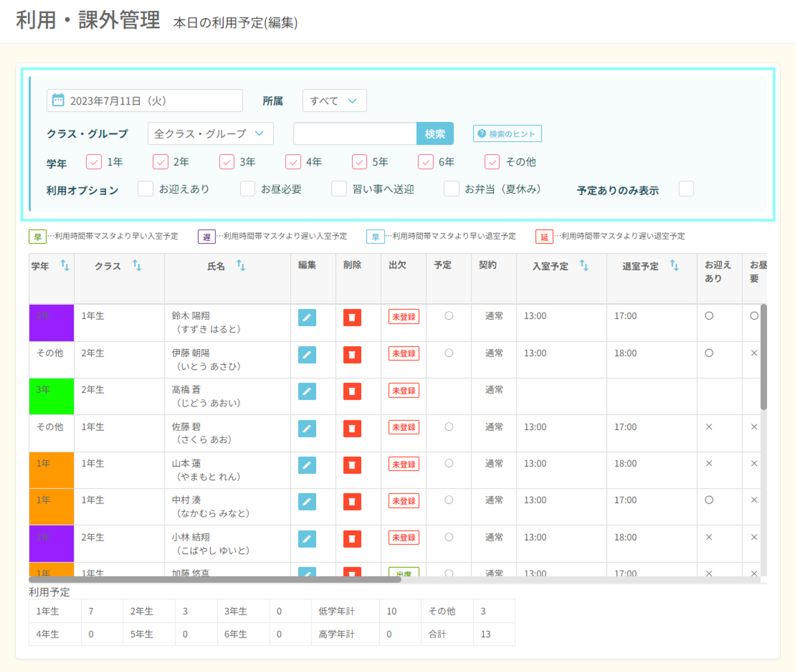Toggle the 予定ありのみ表示 checkbox
Viewport: 796px width, 672px height.
[686, 189]
